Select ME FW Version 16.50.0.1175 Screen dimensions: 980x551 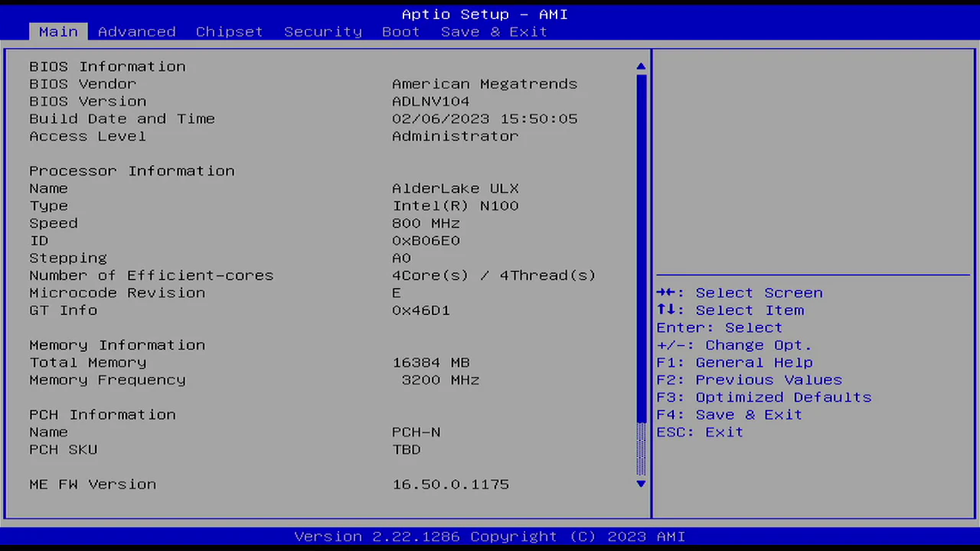tap(451, 484)
